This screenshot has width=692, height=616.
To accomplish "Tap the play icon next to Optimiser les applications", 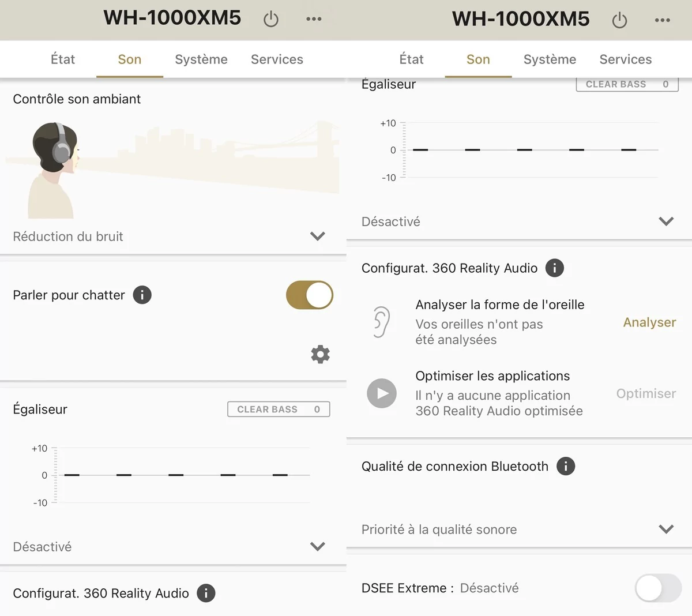I will (382, 393).
